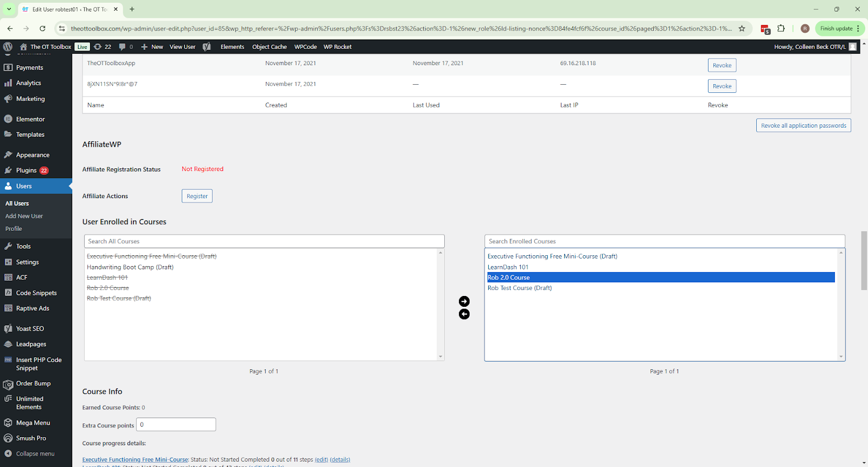Click the Yoast SEO sidebar icon
The width and height of the screenshot is (868, 467).
(x=8, y=329)
